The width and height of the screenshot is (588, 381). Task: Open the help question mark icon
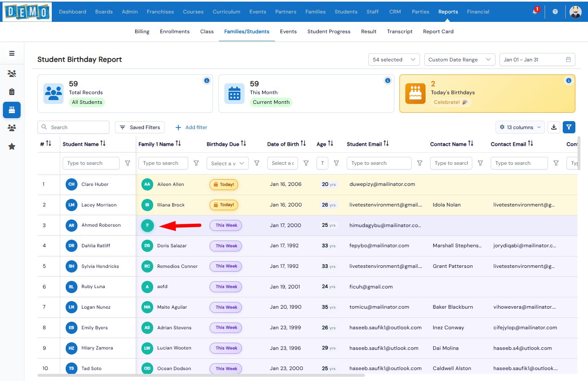pos(555,12)
